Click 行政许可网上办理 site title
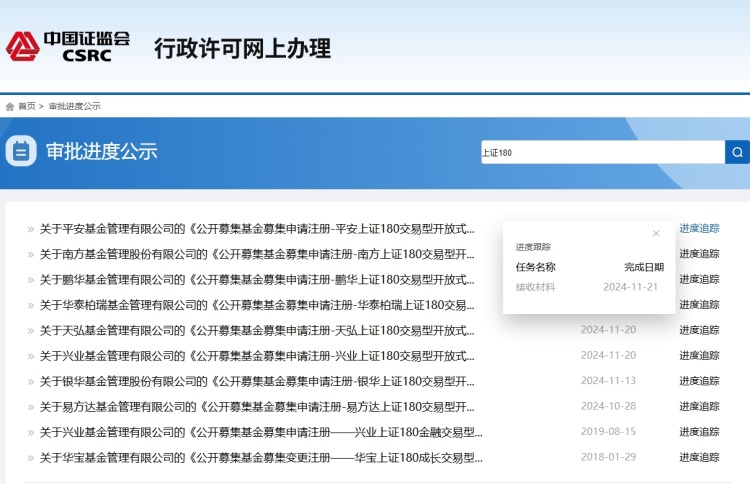 (242, 48)
